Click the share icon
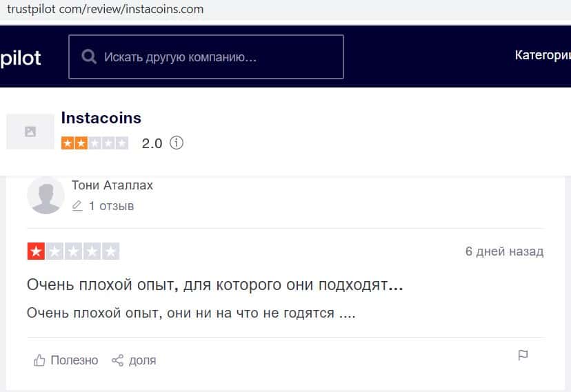Viewport: 571px width, 392px height. click(x=118, y=360)
